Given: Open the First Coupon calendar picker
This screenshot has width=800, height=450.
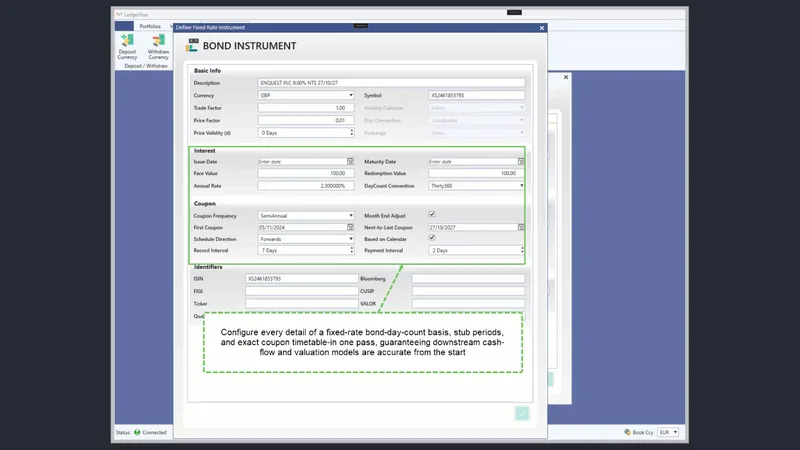Looking at the screenshot, I should click(x=350, y=227).
